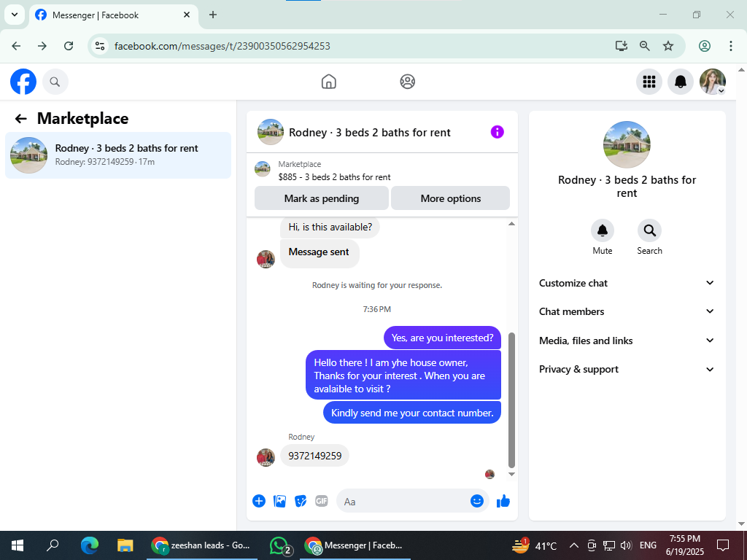
Task: Click the install app icon in address bar
Action: pyautogui.click(x=621, y=46)
